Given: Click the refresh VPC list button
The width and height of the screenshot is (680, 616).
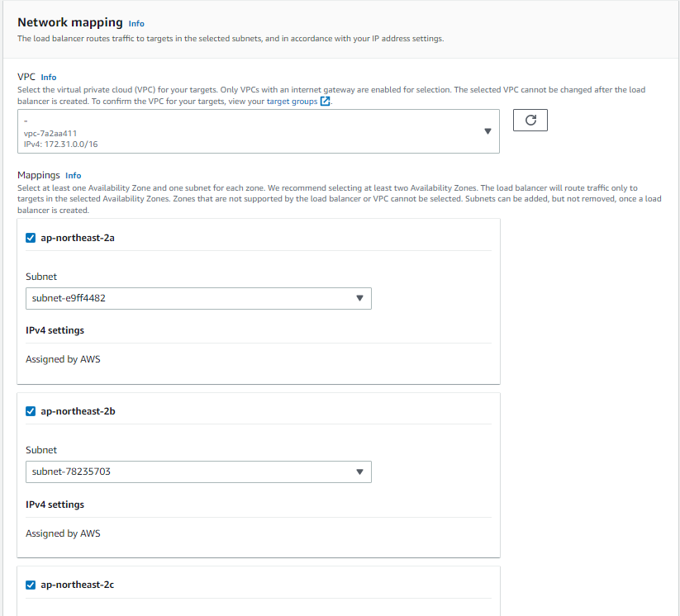Looking at the screenshot, I should (530, 120).
